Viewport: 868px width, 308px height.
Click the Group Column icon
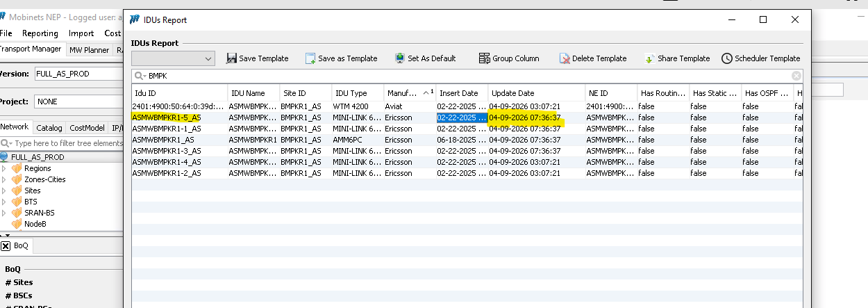click(x=485, y=59)
